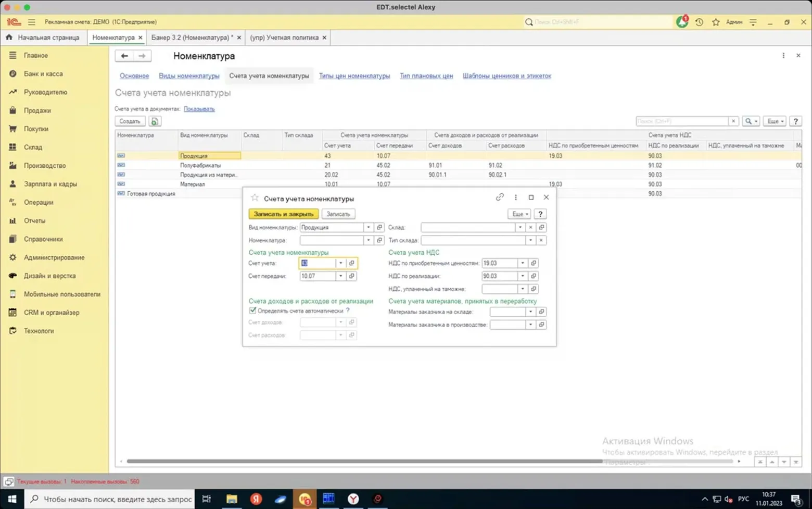Toggle Определять счета автоматически checkbox

[x=252, y=311]
